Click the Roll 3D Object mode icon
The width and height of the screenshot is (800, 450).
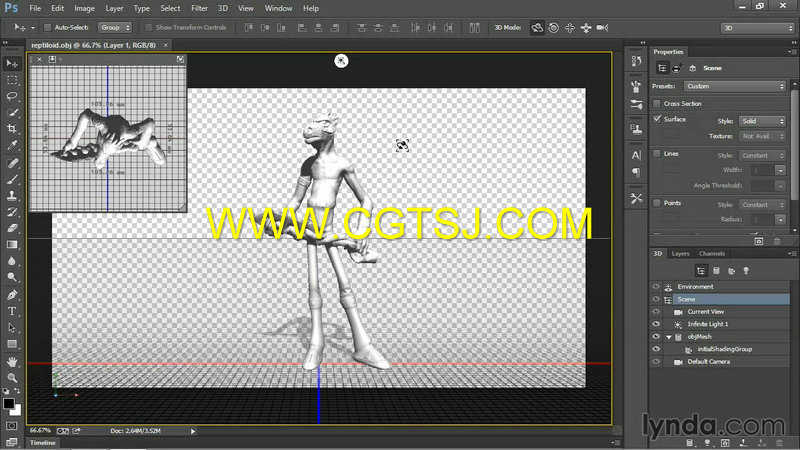pos(554,28)
